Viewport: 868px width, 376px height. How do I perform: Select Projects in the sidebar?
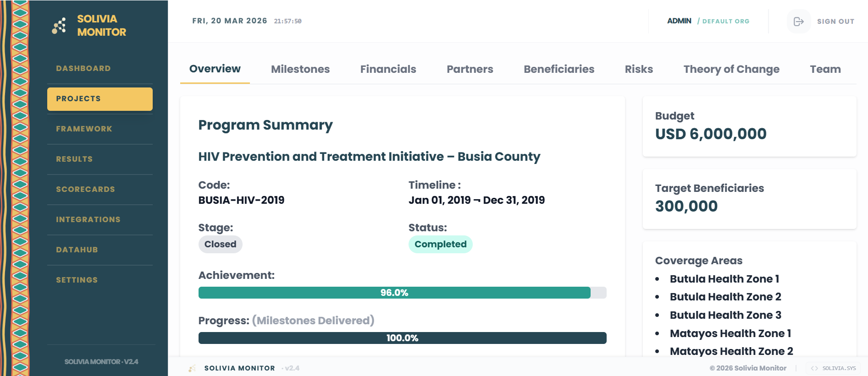(x=100, y=99)
